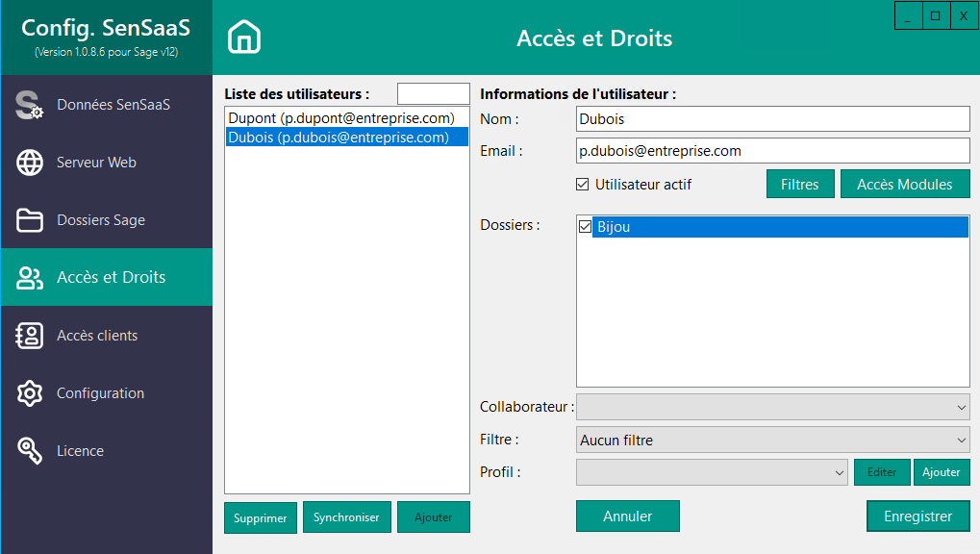Minimize the Config. SenSaaS window

[x=908, y=15]
